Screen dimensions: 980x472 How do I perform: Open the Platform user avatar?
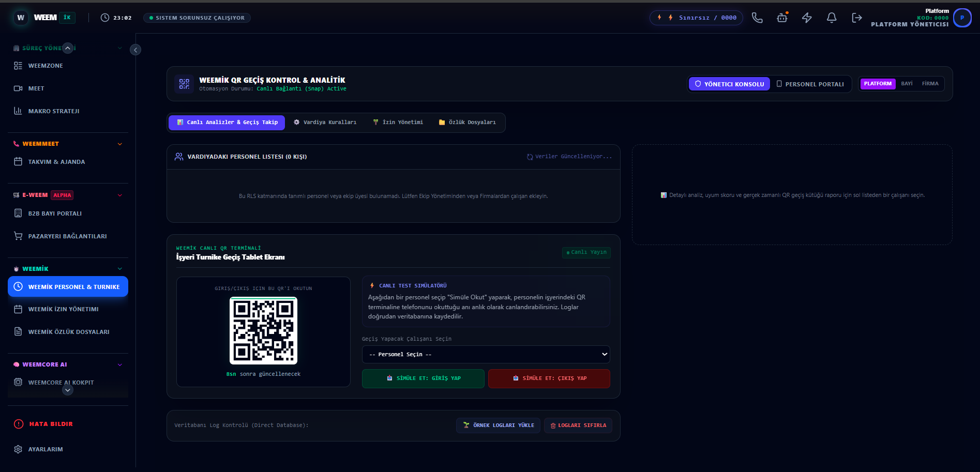click(962, 18)
